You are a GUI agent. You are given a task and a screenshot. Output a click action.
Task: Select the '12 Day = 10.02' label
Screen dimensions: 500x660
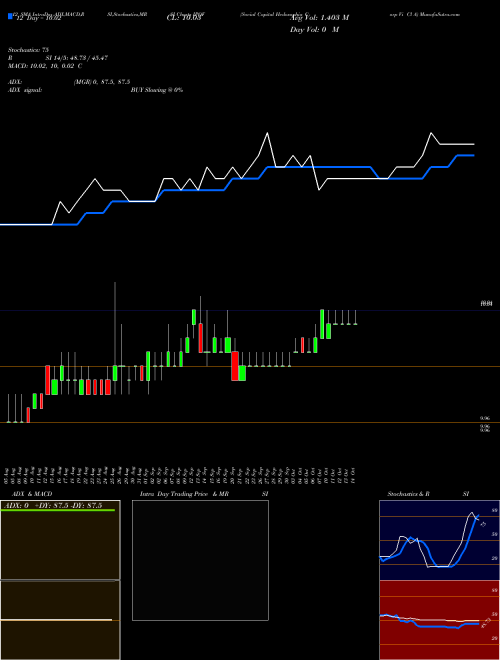(x=38, y=19)
